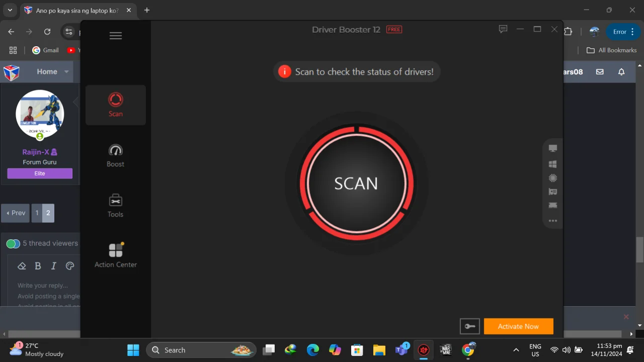The height and width of the screenshot is (362, 644).
Task: Open File Explorer from taskbar
Action: click(379, 350)
